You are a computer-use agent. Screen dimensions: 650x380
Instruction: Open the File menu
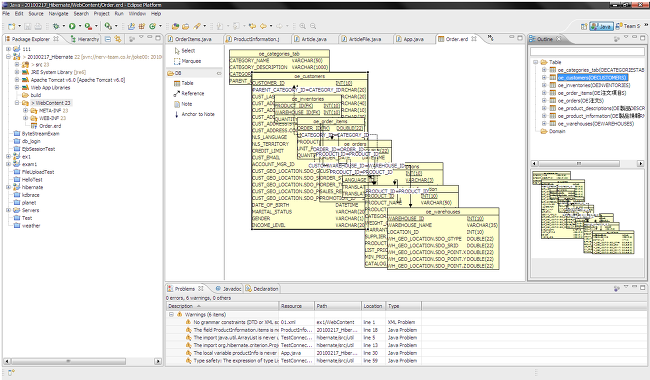tap(6, 14)
